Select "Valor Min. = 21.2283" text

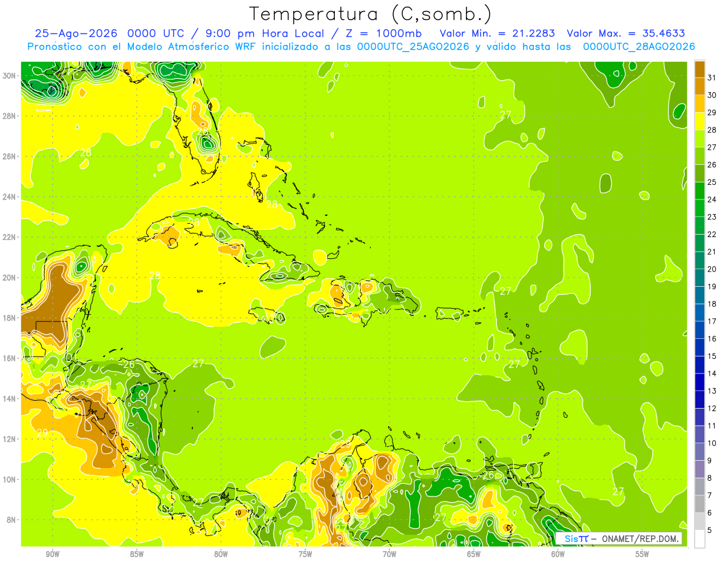(497, 33)
